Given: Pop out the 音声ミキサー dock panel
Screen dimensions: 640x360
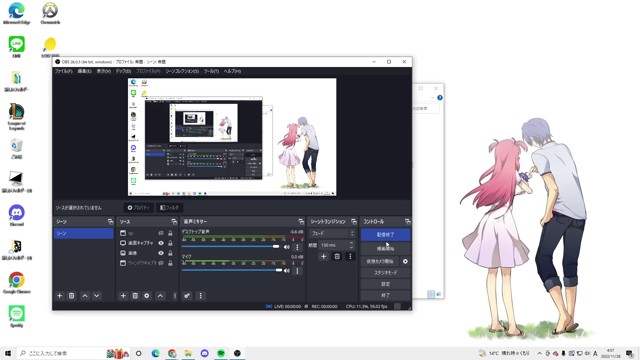Looking at the screenshot, I should tap(301, 222).
